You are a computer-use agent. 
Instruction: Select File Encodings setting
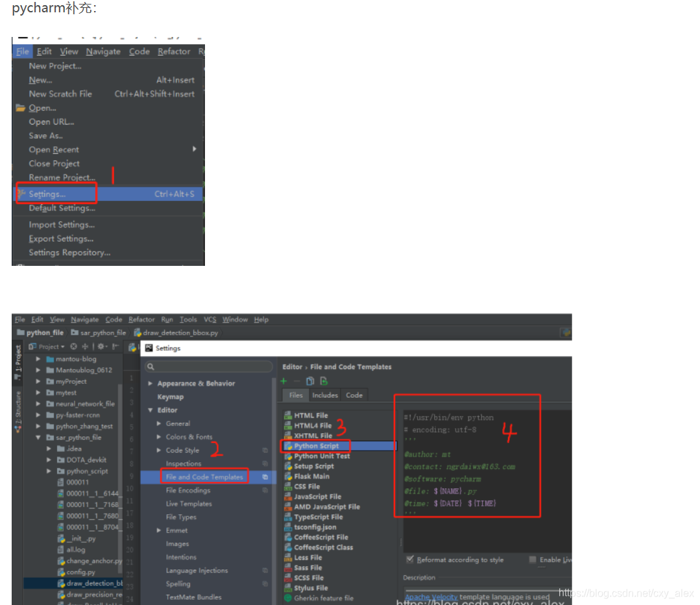tap(188, 490)
